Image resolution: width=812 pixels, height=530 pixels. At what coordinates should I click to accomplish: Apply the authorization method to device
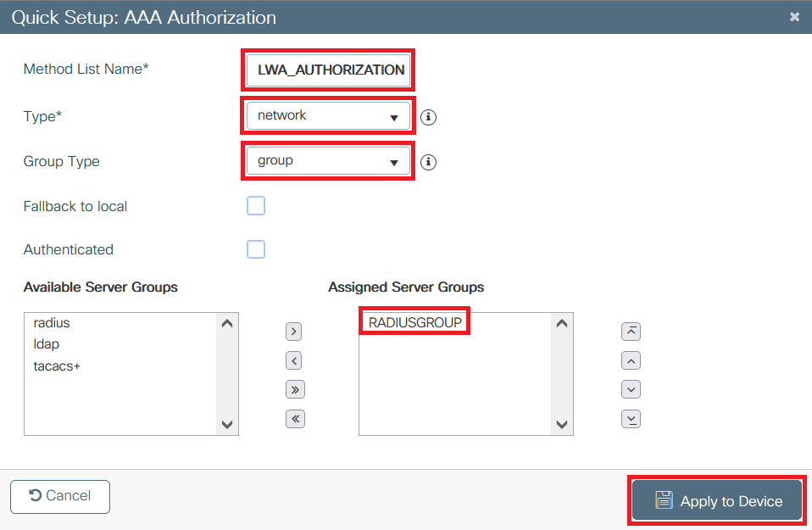click(716, 500)
